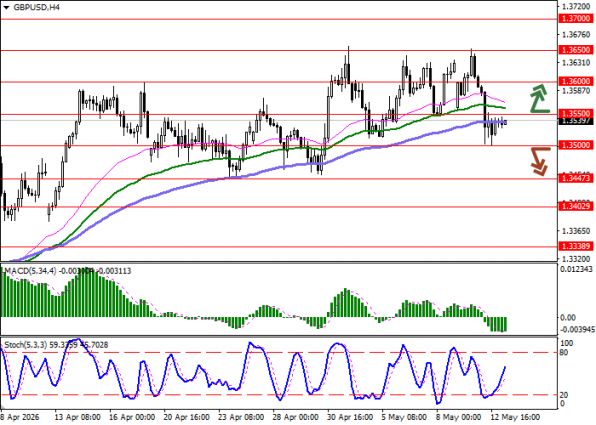Screen dimensions: 596x425
Task: Select the 1.34029 red price level label
Action: coord(575,206)
